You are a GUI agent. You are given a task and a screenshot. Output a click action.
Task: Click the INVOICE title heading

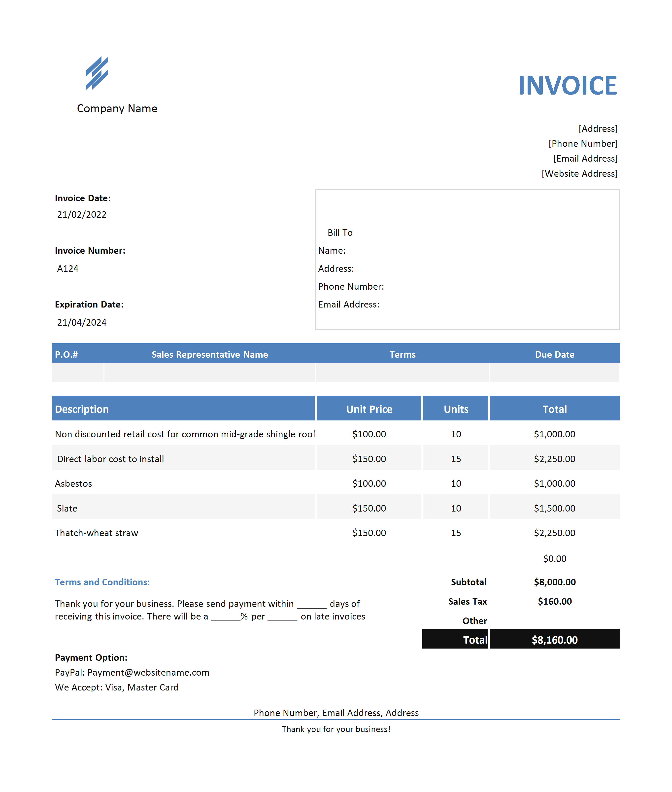coord(567,86)
